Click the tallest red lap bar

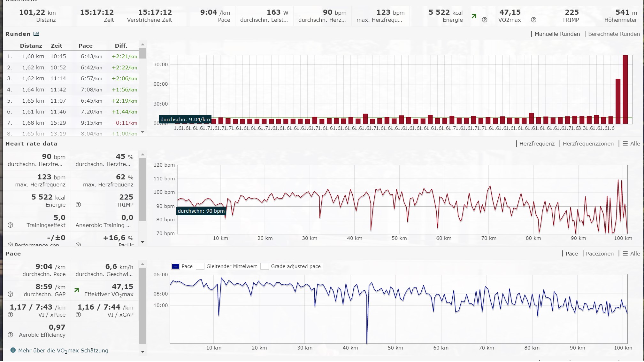coord(625,90)
